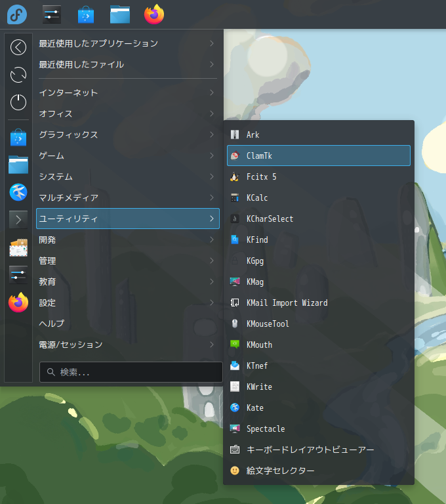Viewport: 446px width, 504px height.
Task: Expand the ゲーム category arrow
Action: coord(212,156)
